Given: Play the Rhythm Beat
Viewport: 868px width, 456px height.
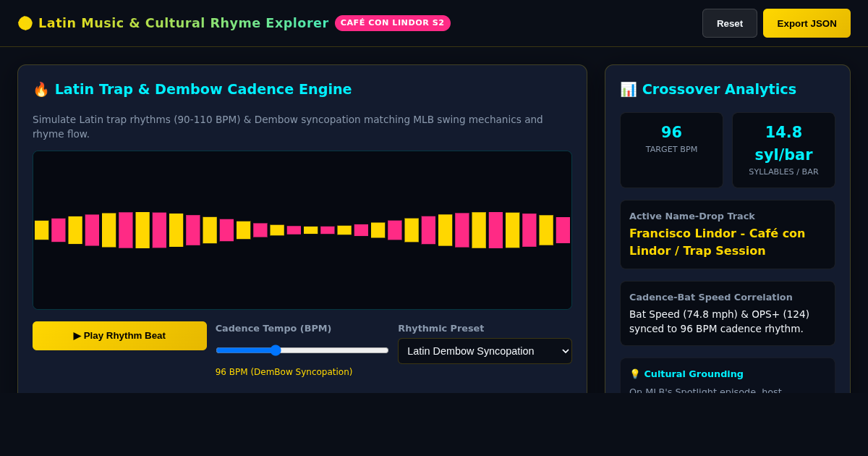Looking at the screenshot, I should pos(119,336).
